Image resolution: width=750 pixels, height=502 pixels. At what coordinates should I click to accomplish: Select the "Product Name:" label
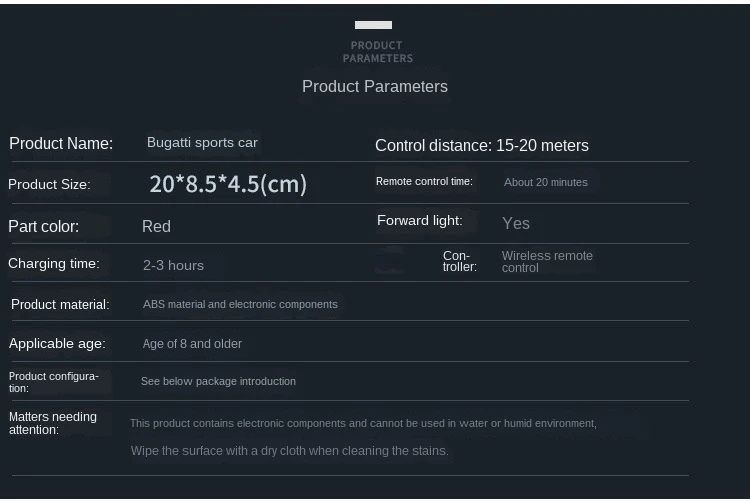61,144
